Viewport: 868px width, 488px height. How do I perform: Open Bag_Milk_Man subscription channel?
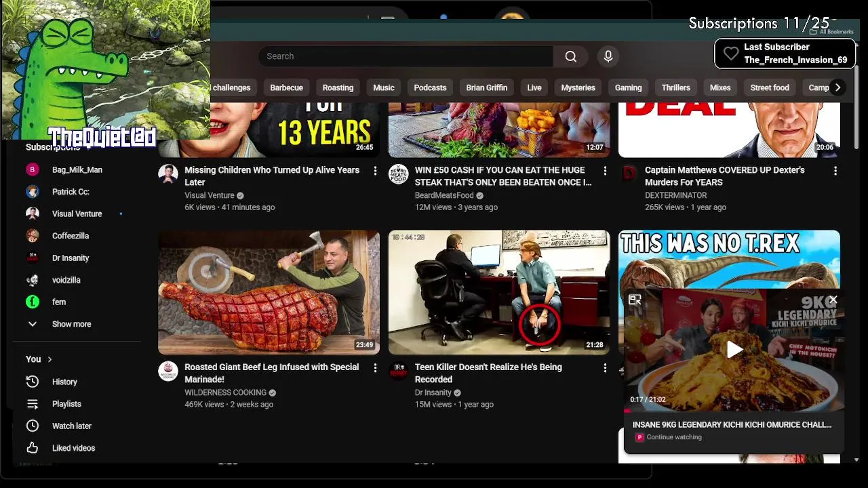click(77, 170)
